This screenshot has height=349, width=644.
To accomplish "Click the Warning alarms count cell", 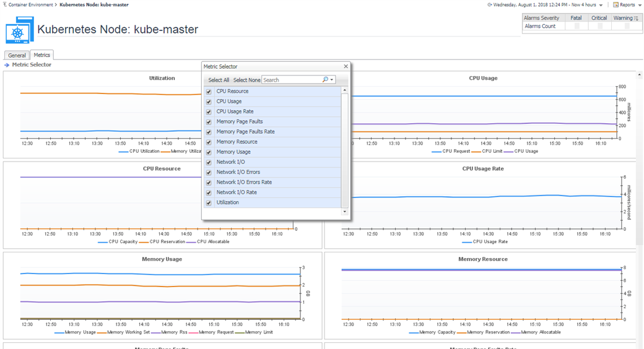I will [626, 26].
